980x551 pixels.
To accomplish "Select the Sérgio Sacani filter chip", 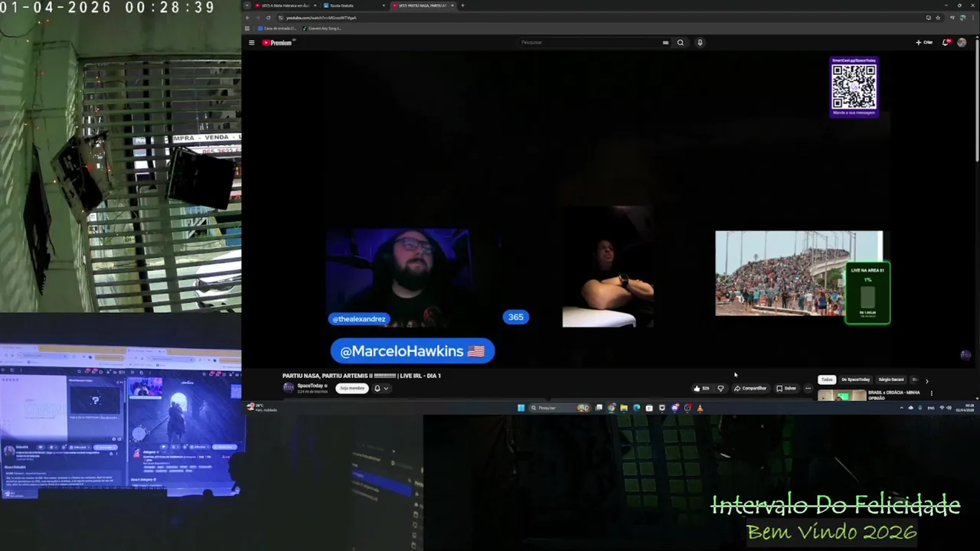I will (x=890, y=380).
